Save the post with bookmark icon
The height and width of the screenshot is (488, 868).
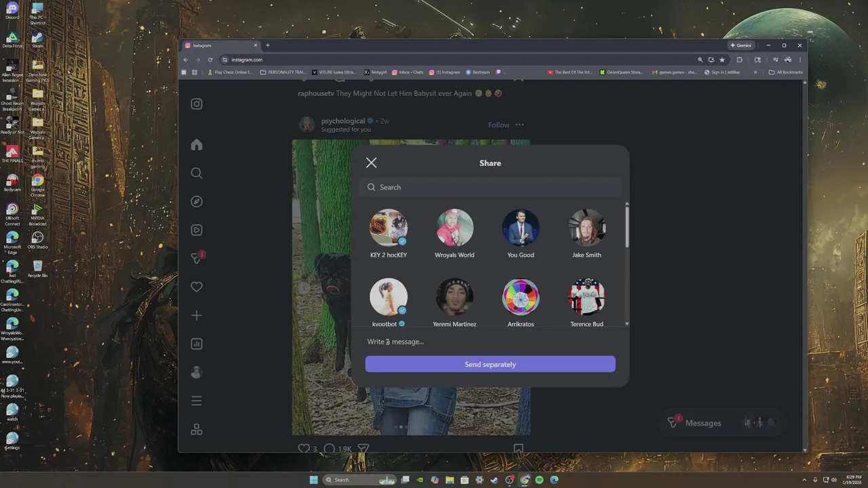pyautogui.click(x=518, y=448)
